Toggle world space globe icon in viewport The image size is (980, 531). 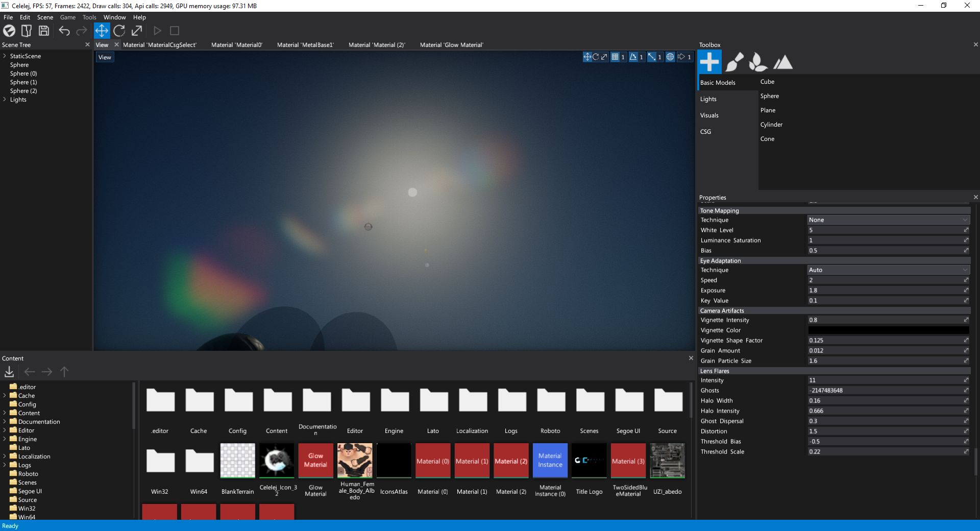pyautogui.click(x=670, y=57)
